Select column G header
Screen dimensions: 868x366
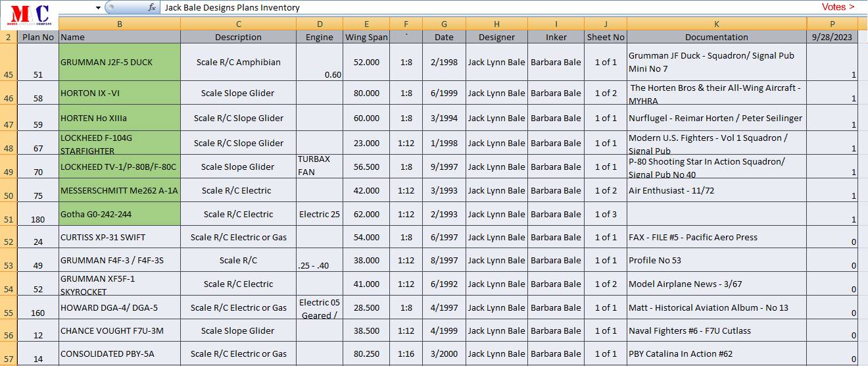pos(444,24)
